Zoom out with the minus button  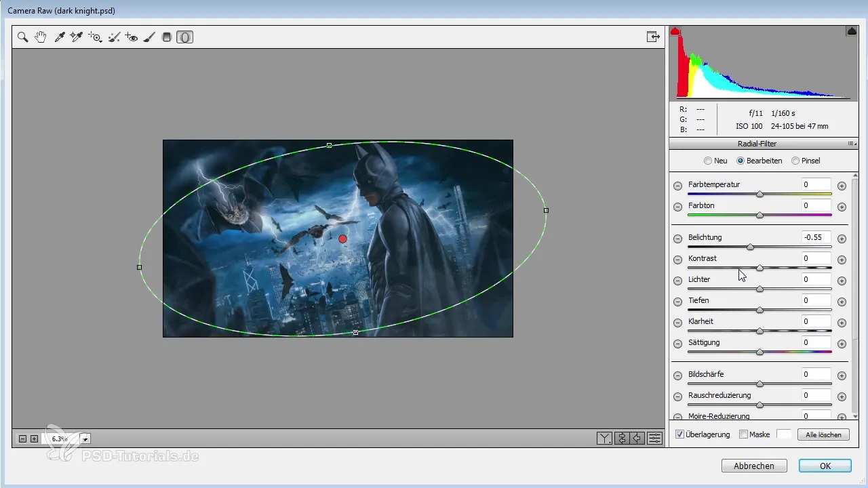22,439
